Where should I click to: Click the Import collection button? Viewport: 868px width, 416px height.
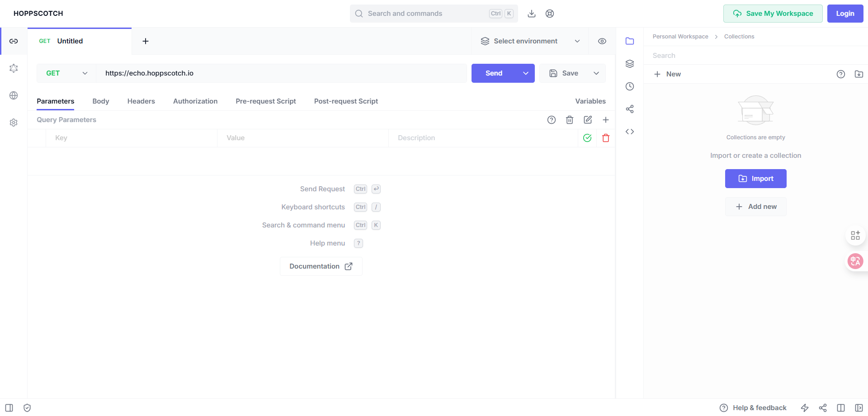click(x=755, y=179)
